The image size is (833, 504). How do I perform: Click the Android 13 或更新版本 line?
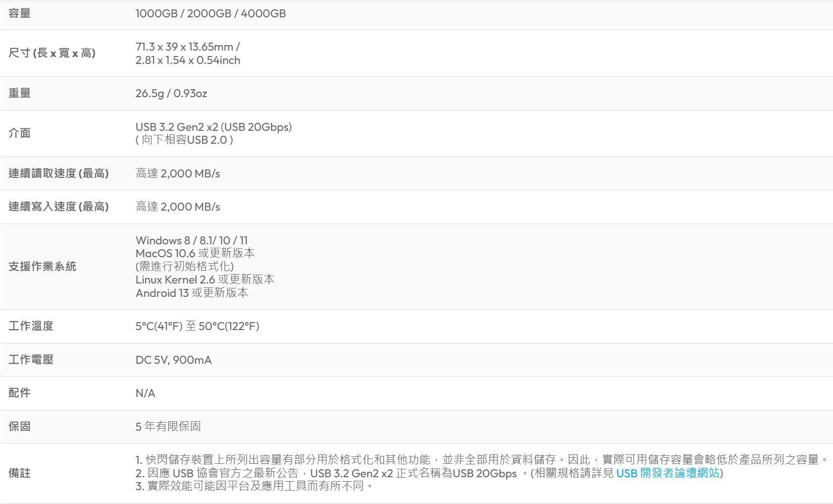tap(192, 292)
